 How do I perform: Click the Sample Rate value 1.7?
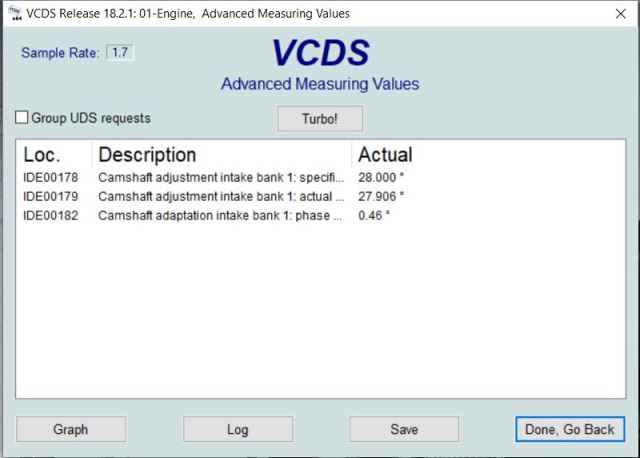pyautogui.click(x=120, y=52)
